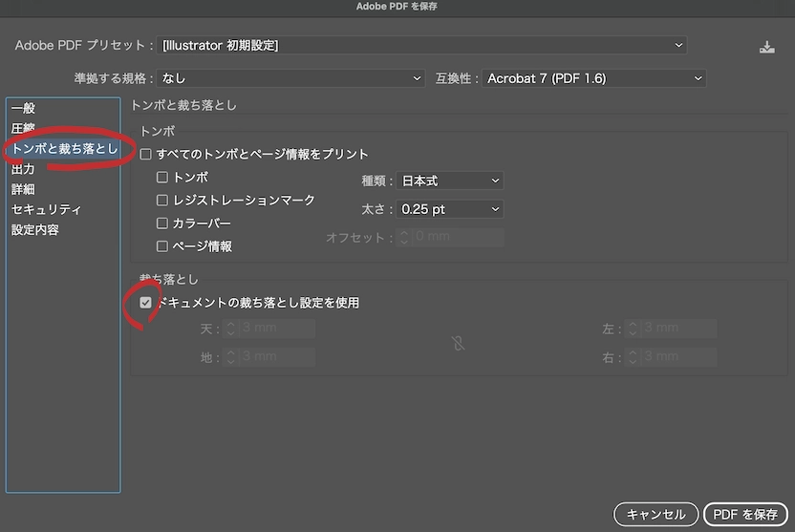Click the 右 bleed stepper arrows
Image resolution: width=795 pixels, height=532 pixels.
point(633,357)
